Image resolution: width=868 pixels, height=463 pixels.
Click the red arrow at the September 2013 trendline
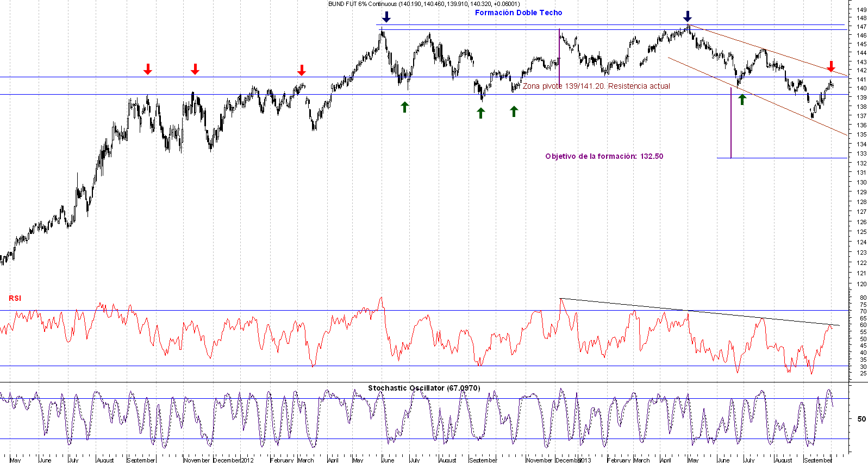tap(831, 66)
